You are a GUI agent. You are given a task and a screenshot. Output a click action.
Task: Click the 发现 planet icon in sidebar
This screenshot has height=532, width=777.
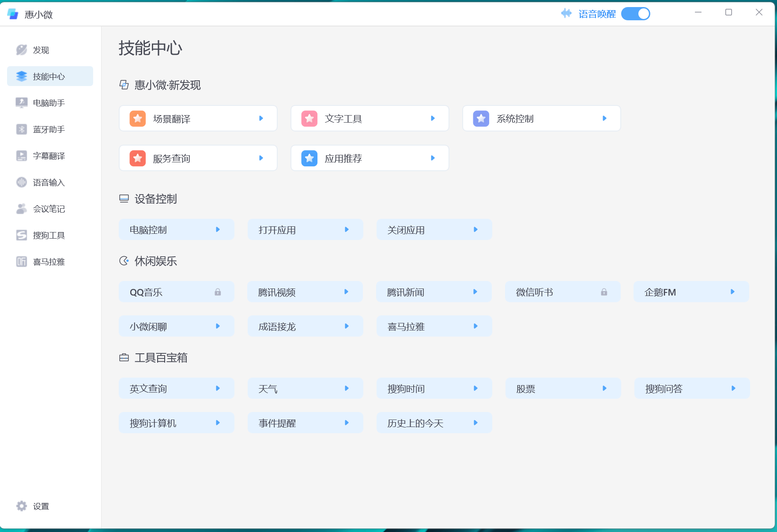(x=21, y=50)
